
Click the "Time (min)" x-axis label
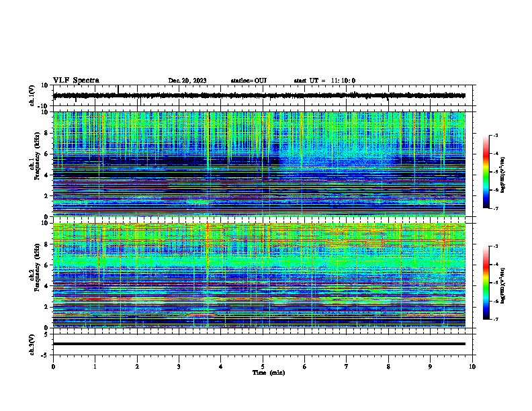pyautogui.click(x=269, y=373)
